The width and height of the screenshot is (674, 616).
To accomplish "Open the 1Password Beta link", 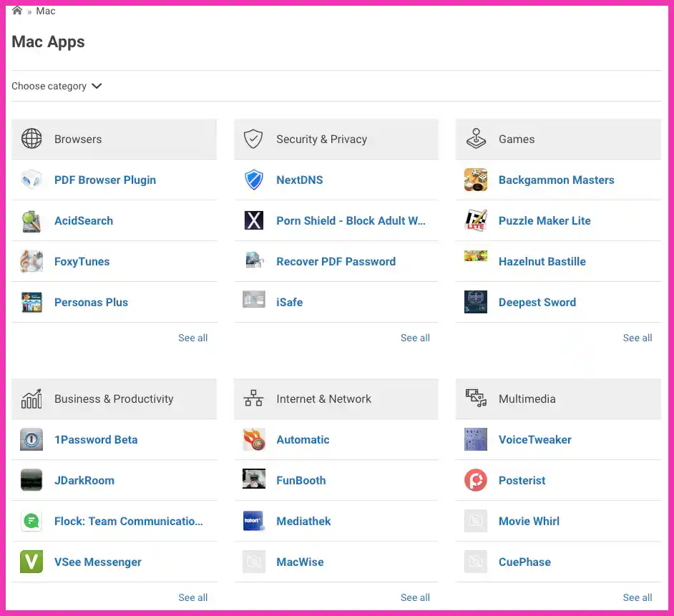I will (96, 439).
